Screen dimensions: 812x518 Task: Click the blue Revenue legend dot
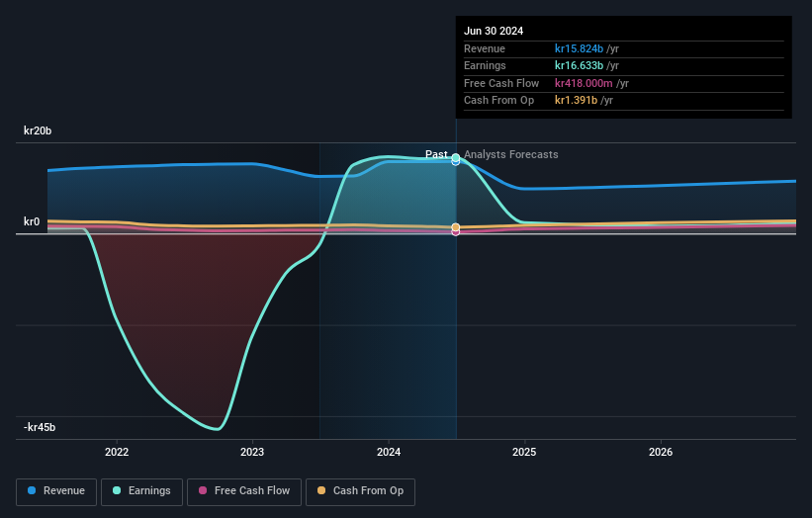click(x=32, y=490)
